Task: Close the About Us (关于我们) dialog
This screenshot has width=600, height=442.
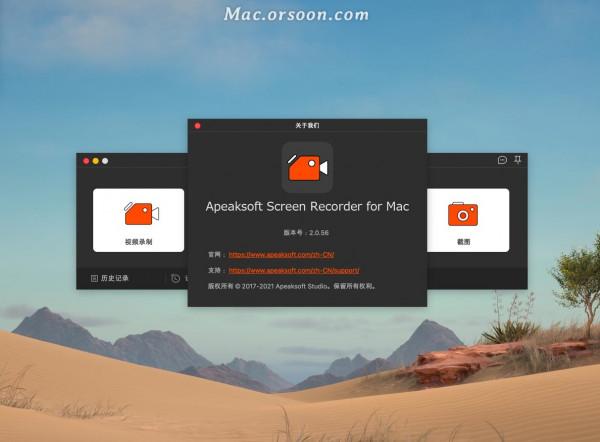Action: point(197,126)
